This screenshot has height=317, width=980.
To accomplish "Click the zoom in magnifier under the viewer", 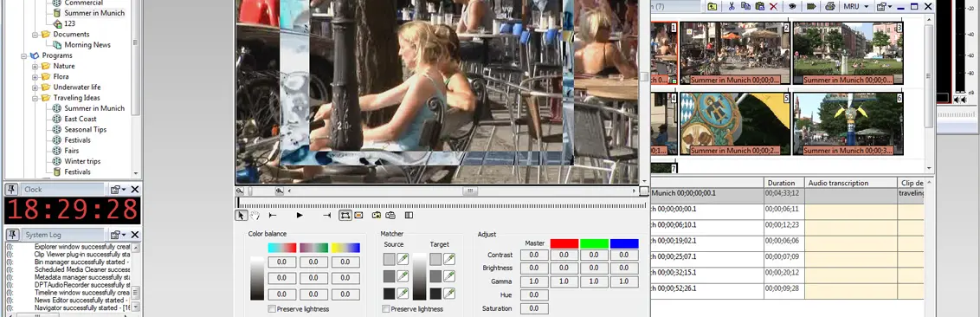I will tap(280, 191).
